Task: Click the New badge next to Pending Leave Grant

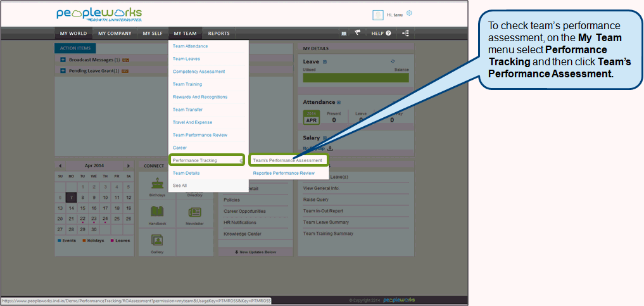Action: [x=125, y=71]
